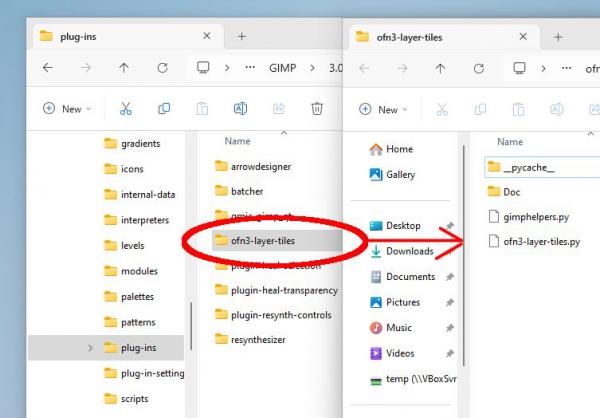Viewport: 600px width, 418px height.
Task: Open Videos quick access item
Action: click(x=392, y=353)
